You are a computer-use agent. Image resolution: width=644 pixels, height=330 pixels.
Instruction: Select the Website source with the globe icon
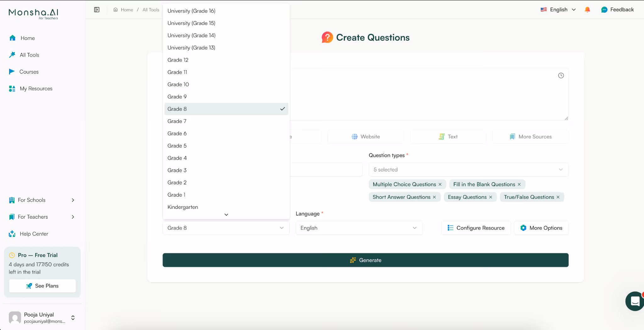click(x=365, y=137)
